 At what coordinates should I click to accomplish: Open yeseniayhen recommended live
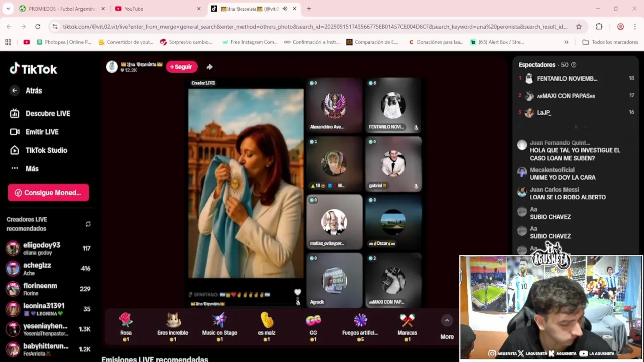click(48, 329)
